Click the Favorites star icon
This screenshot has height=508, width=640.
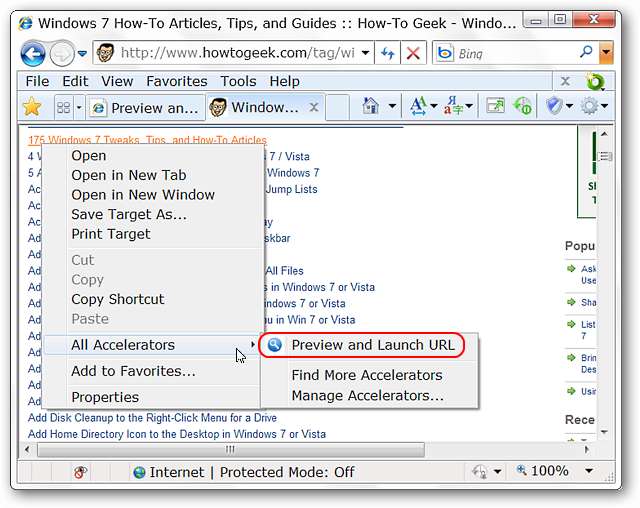pyautogui.click(x=32, y=107)
